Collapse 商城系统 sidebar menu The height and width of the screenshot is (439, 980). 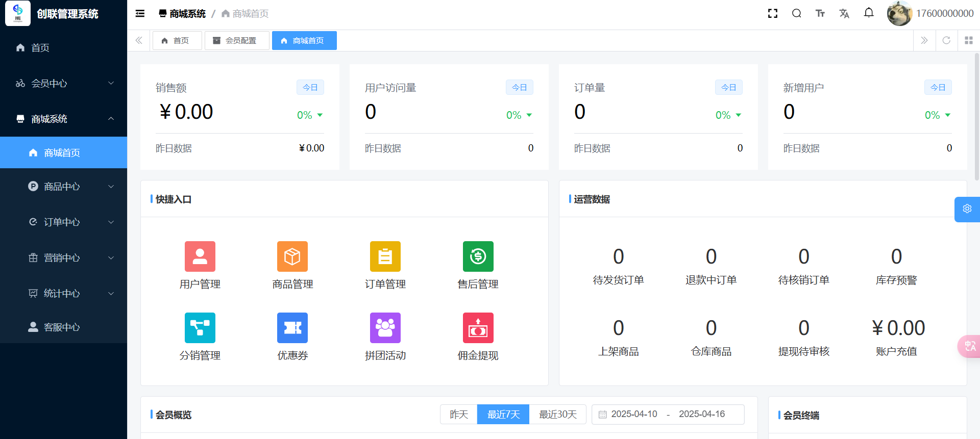tap(63, 119)
